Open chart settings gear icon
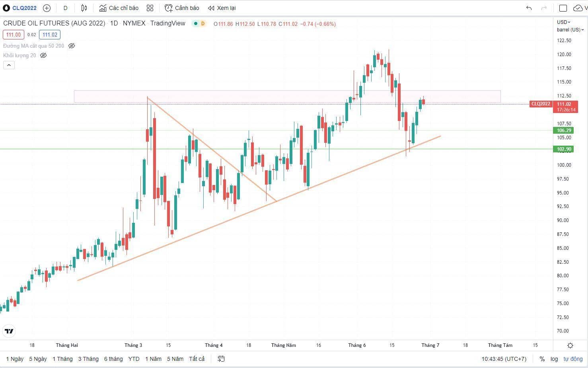This screenshot has height=368, width=588. (x=570, y=345)
